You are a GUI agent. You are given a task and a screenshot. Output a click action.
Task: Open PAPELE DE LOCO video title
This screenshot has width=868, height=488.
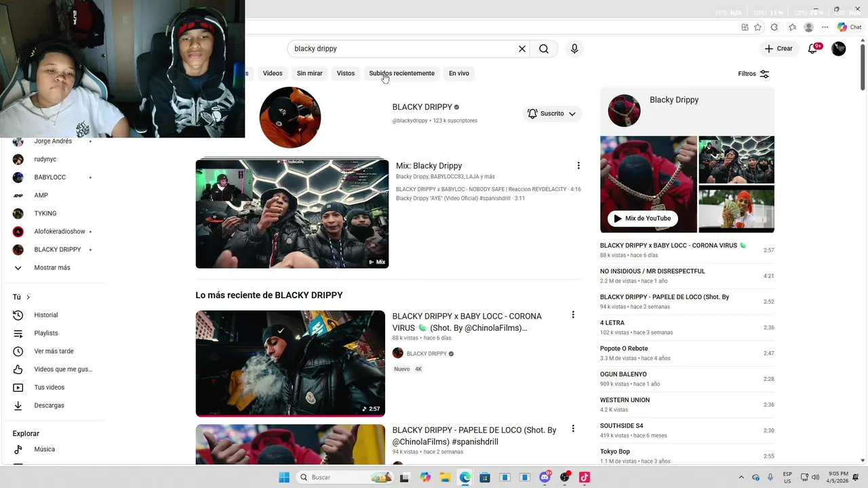(x=474, y=436)
